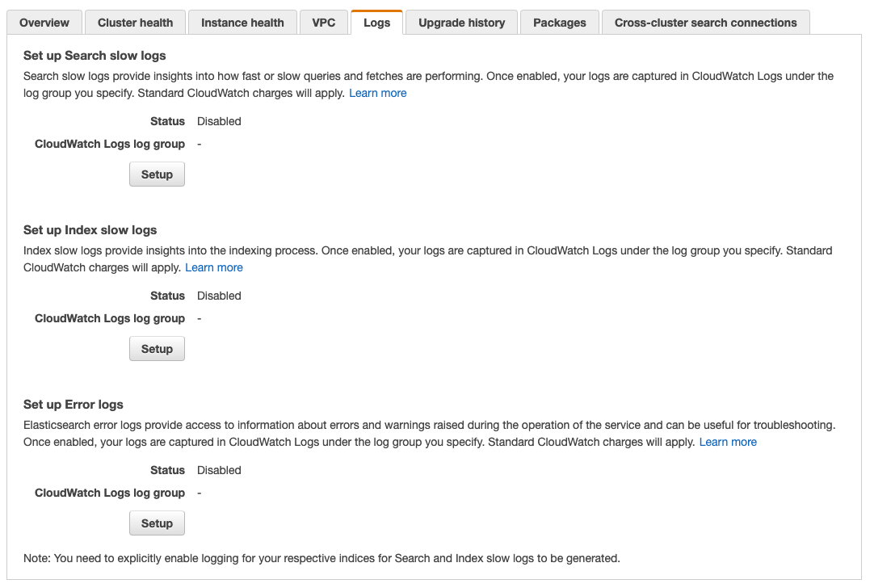Switch to the Overview tab

pos(44,23)
